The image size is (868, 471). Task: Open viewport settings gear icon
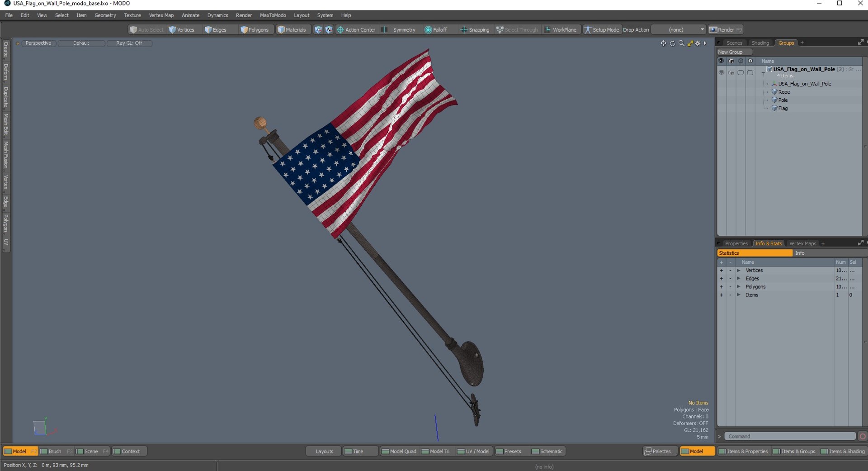tap(698, 43)
